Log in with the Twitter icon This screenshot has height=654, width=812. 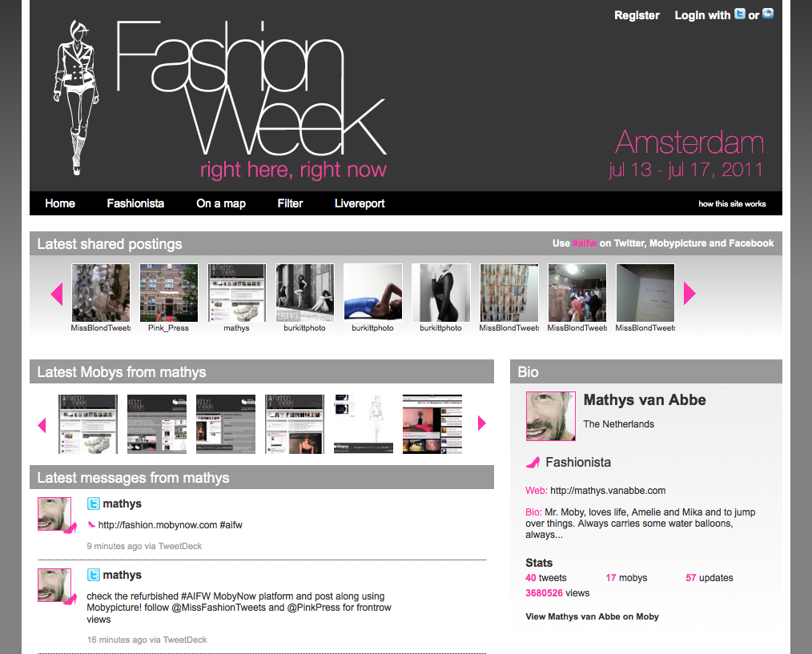tap(739, 14)
